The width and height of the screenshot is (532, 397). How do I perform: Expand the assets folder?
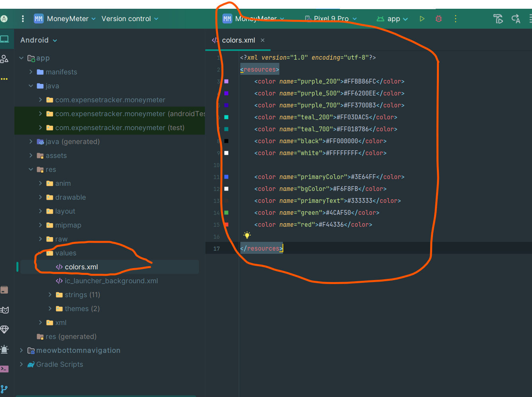31,156
